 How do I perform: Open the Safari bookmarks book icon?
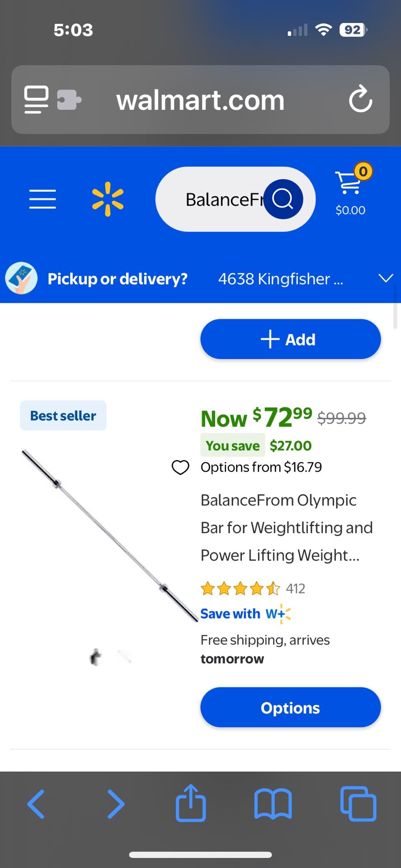273,804
